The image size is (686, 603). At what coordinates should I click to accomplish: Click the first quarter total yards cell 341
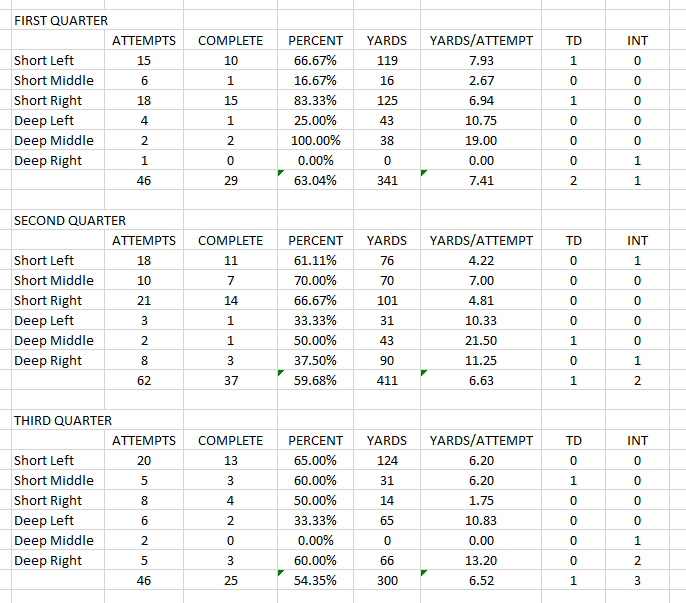tap(387, 181)
